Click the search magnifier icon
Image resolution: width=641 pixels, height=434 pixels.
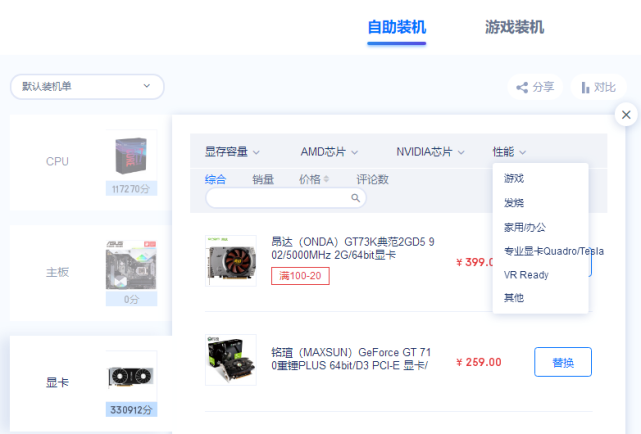(x=355, y=198)
